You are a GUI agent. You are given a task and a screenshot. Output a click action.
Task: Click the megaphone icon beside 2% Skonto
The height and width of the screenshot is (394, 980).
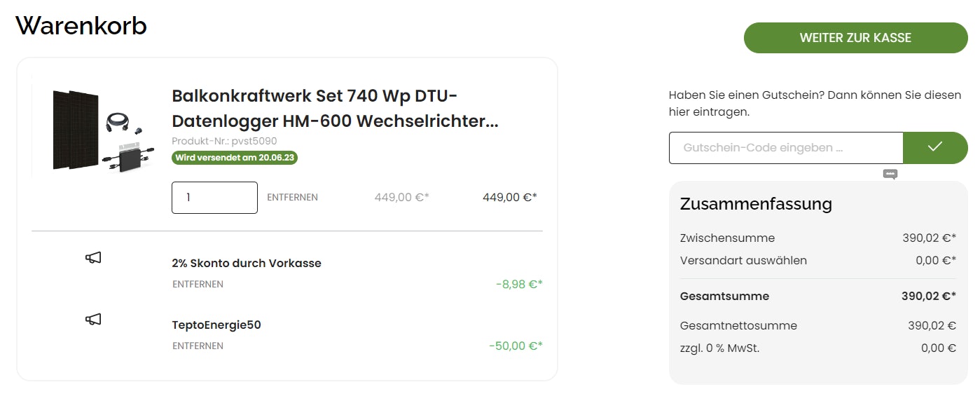pyautogui.click(x=93, y=258)
